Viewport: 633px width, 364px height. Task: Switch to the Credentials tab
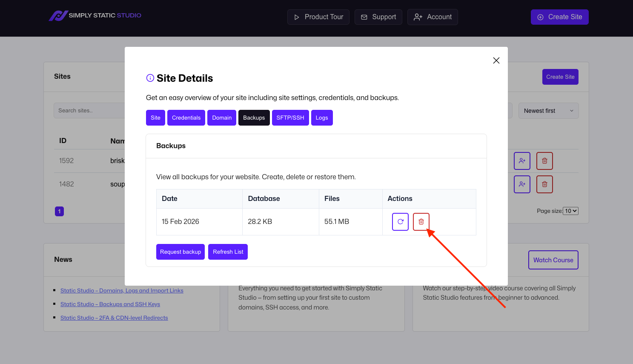pos(186,118)
